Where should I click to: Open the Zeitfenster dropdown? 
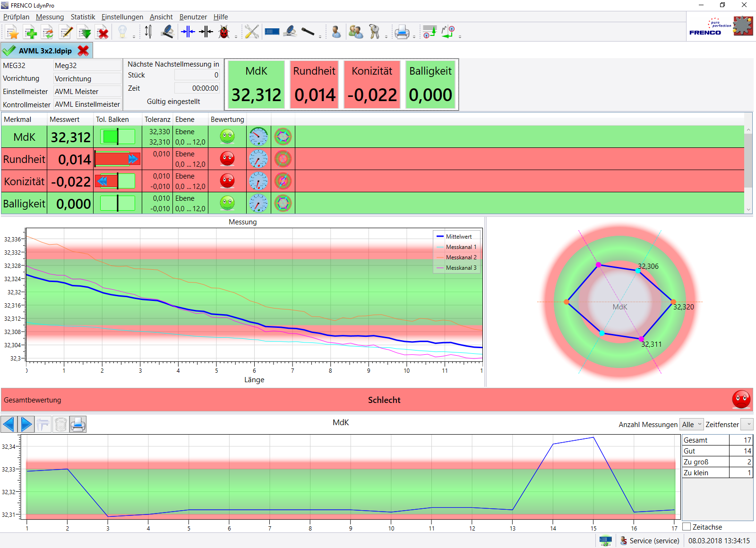(x=747, y=424)
